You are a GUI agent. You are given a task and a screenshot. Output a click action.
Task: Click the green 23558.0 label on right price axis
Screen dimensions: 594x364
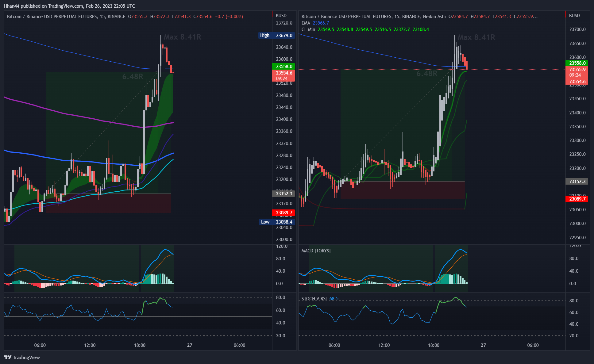pyautogui.click(x=577, y=63)
